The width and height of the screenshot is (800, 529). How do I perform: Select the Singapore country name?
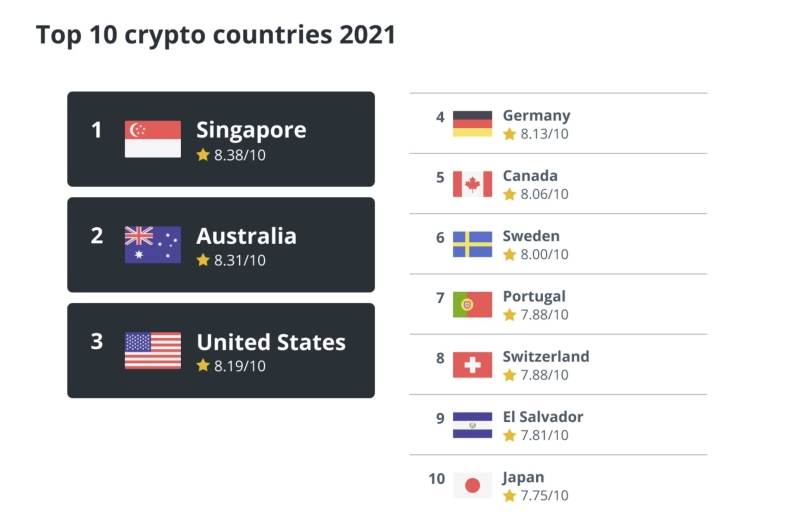[x=252, y=130]
